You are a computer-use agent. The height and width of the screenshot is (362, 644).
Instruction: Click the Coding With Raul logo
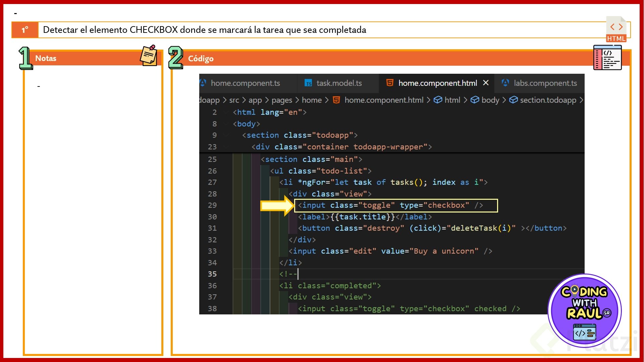[584, 310]
